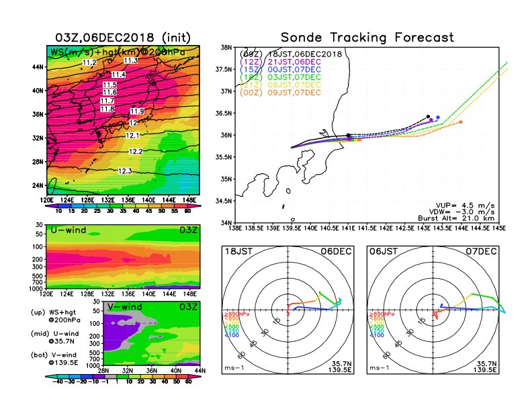Click the blue landing point dot
Viewport: 532px width, 411px height.
tap(438, 118)
